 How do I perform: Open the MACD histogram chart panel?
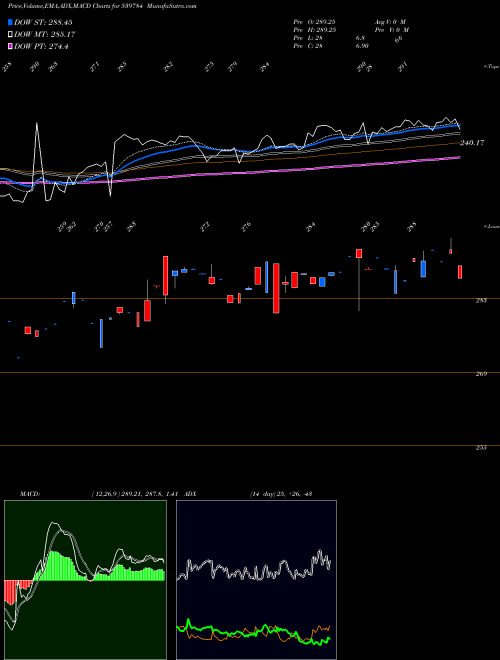85,580
